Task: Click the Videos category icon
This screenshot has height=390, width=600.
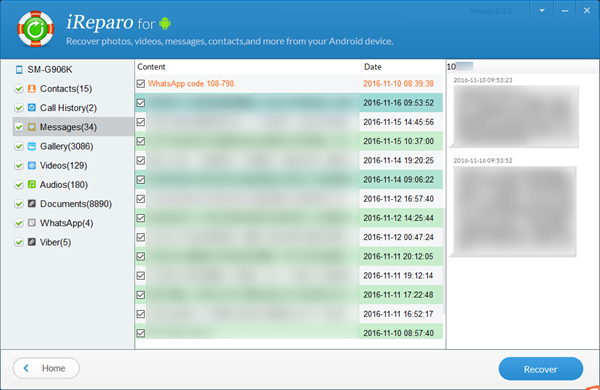Action: pos(32,165)
